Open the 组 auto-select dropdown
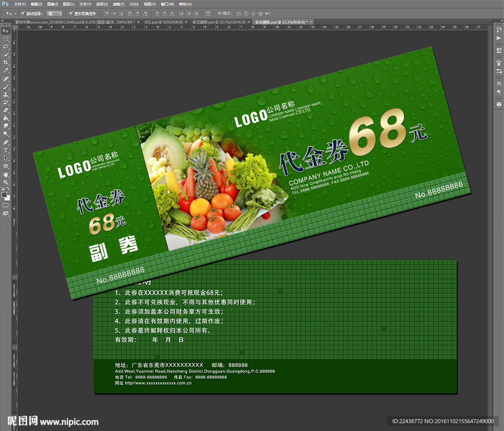The width and height of the screenshot is (504, 431). 54,13
